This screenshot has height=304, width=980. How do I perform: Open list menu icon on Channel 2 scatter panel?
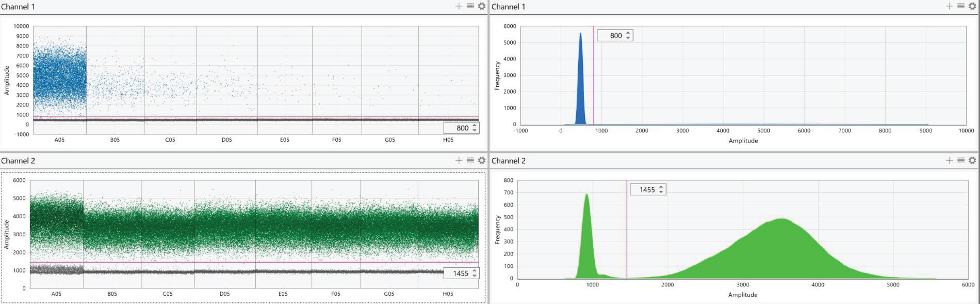coord(470,160)
